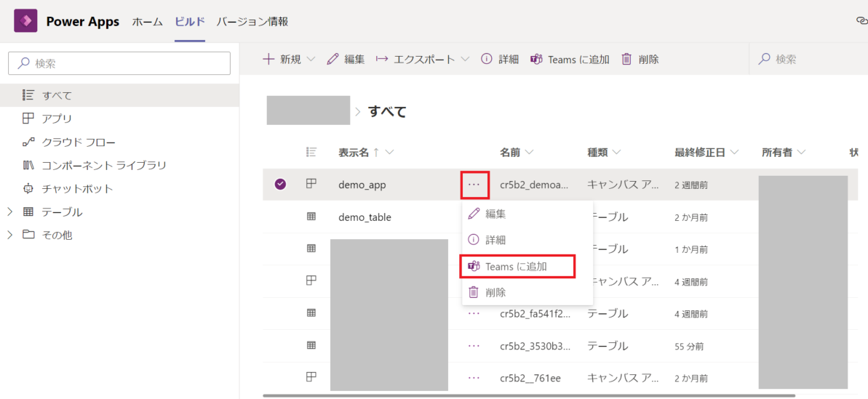This screenshot has width=868, height=399.
Task: Open the 新規 dropdown chevron
Action: [311, 59]
